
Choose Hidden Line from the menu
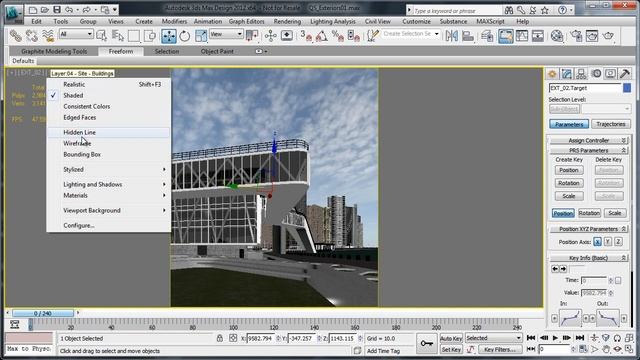[x=109, y=133]
